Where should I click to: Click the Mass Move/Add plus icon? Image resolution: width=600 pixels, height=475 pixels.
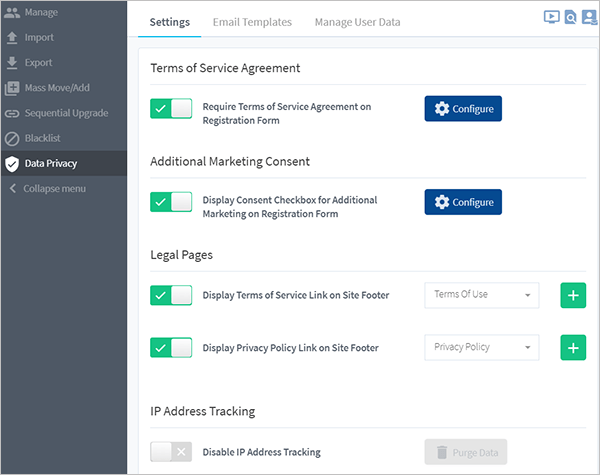[x=12, y=88]
